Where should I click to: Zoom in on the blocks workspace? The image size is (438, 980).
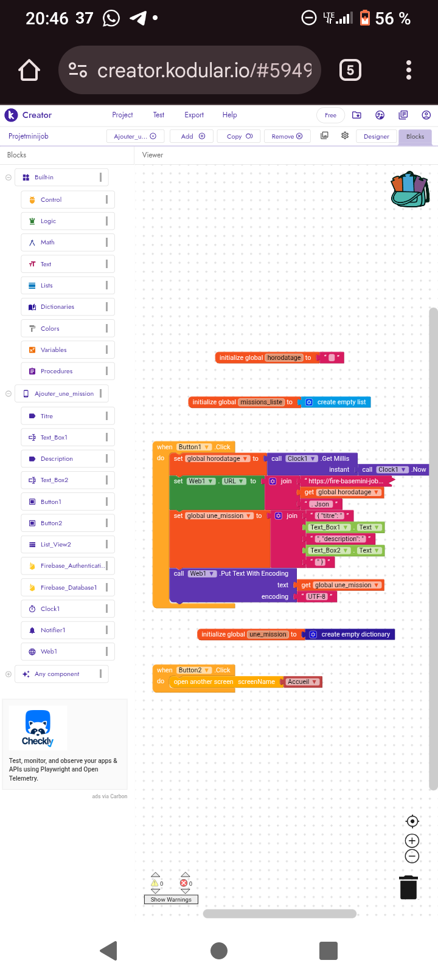pos(412,841)
